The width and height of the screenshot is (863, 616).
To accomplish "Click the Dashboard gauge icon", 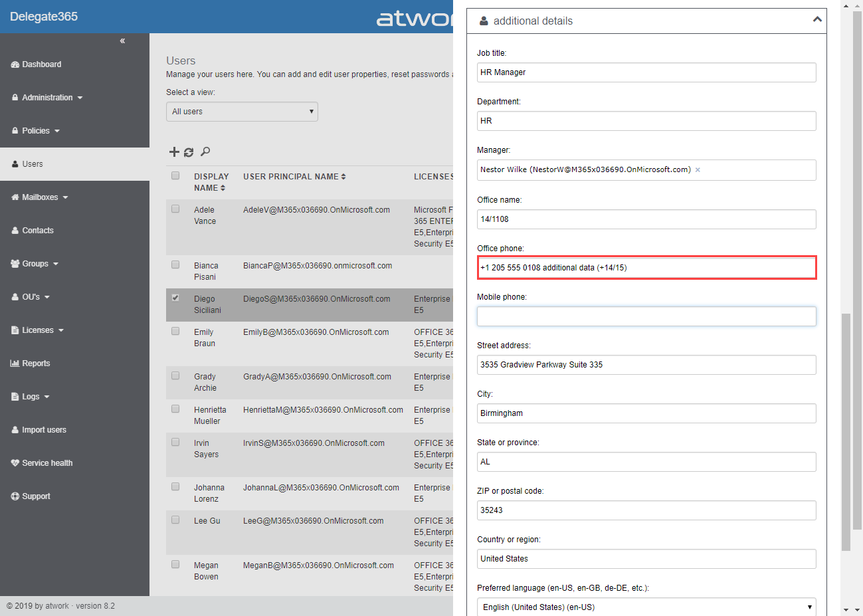I will [x=15, y=64].
